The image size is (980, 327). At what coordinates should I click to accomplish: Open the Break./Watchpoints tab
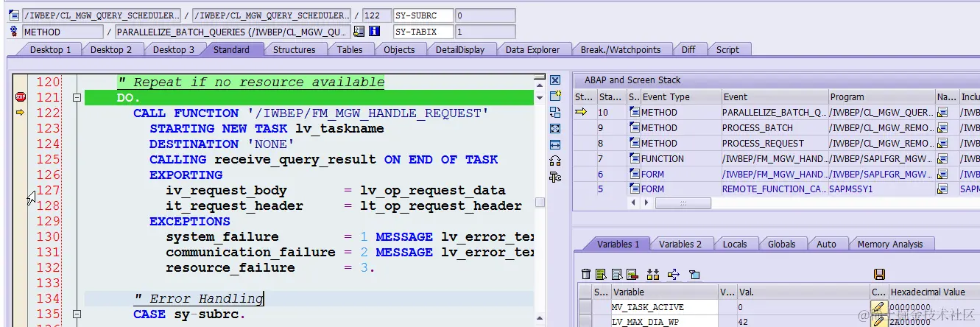click(620, 49)
